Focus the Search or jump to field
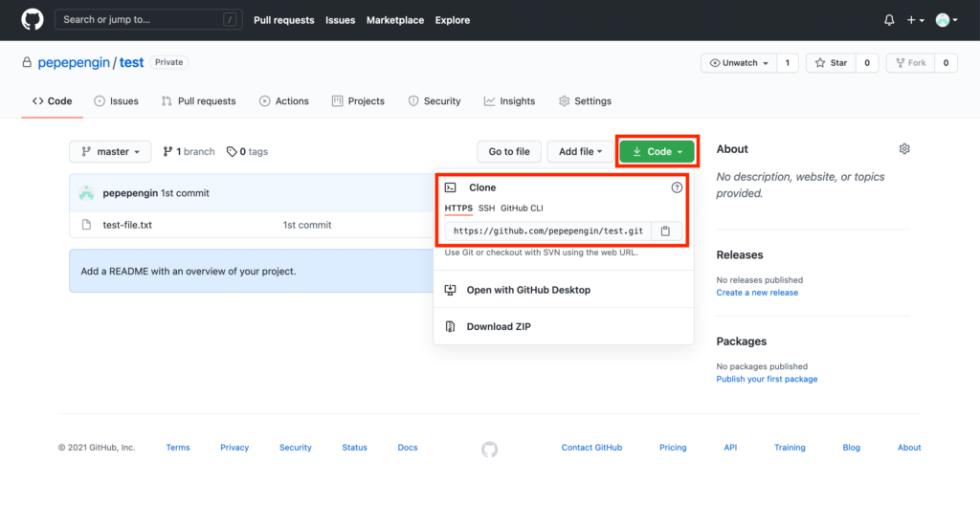Image resolution: width=980 pixels, height=505 pixels. [x=149, y=20]
